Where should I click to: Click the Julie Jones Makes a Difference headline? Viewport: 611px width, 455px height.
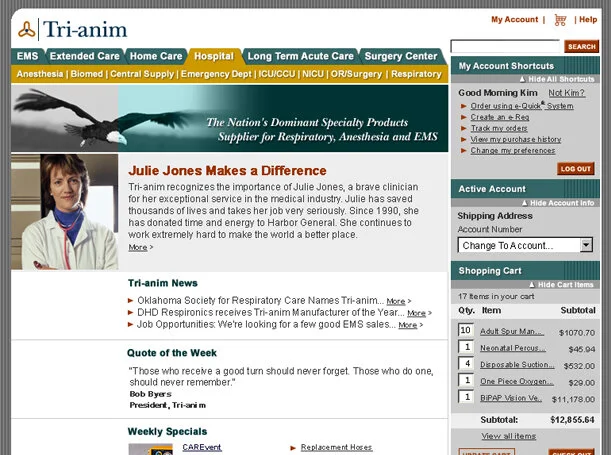click(227, 171)
